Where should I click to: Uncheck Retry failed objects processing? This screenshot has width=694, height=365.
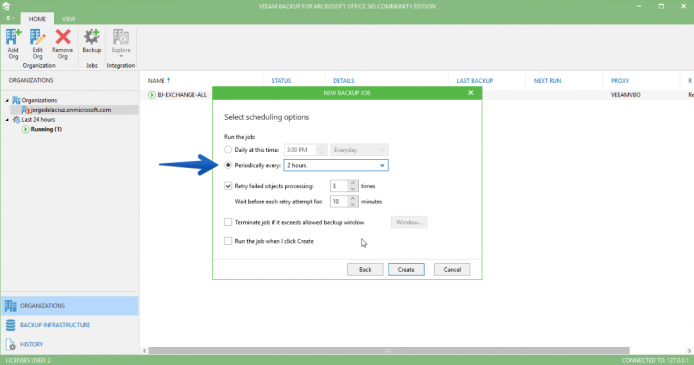[228, 186]
